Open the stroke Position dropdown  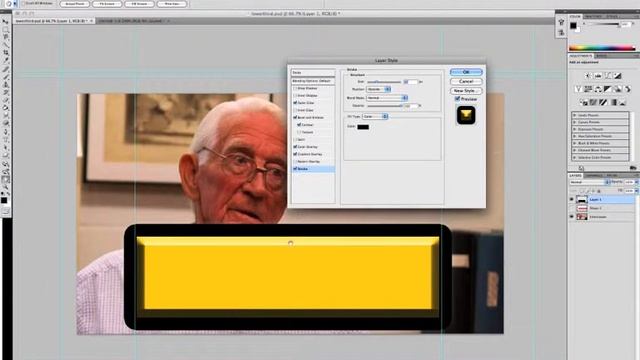(379, 89)
